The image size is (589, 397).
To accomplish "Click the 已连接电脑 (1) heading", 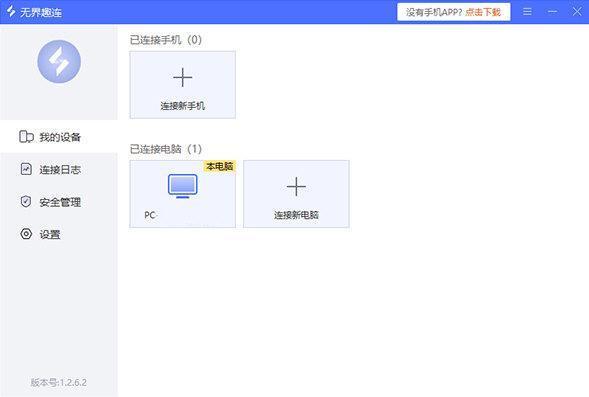I will pos(166,149).
